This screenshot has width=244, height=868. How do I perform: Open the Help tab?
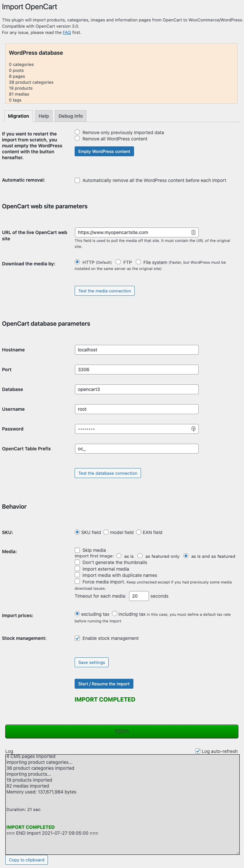click(44, 116)
